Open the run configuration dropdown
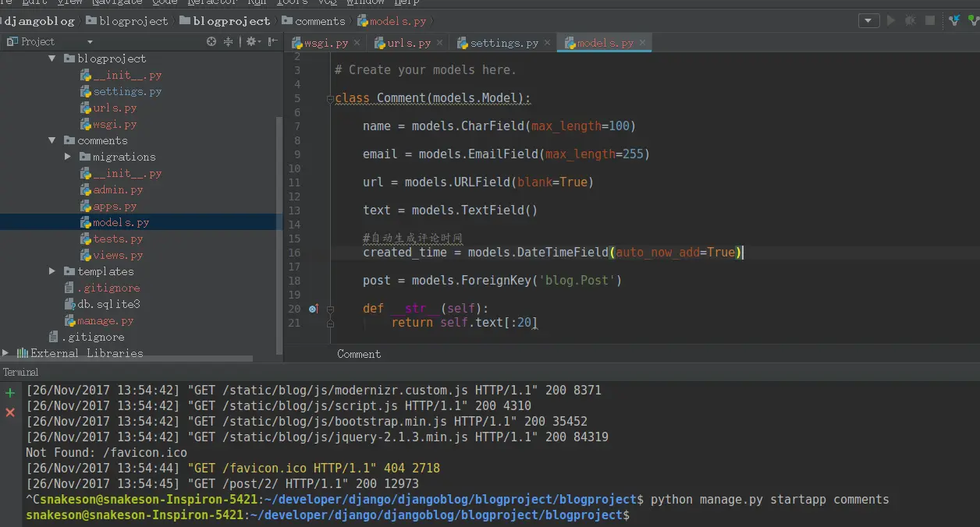 tap(868, 21)
